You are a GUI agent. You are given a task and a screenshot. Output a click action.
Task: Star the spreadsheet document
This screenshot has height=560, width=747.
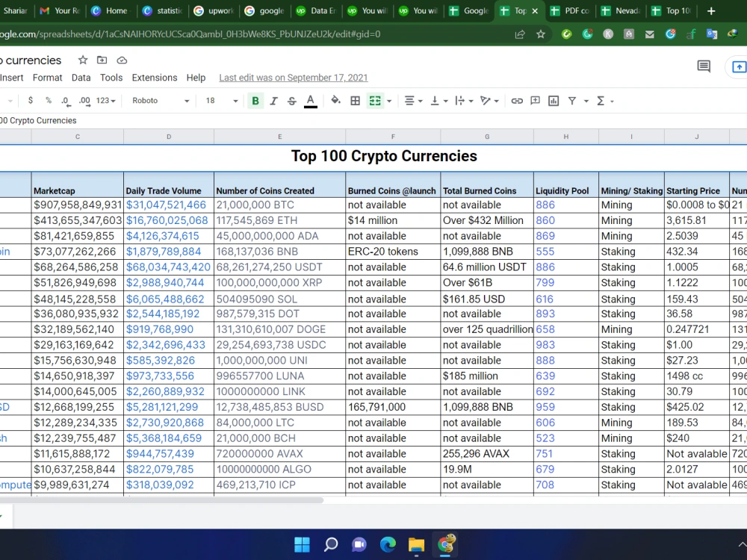[83, 60]
